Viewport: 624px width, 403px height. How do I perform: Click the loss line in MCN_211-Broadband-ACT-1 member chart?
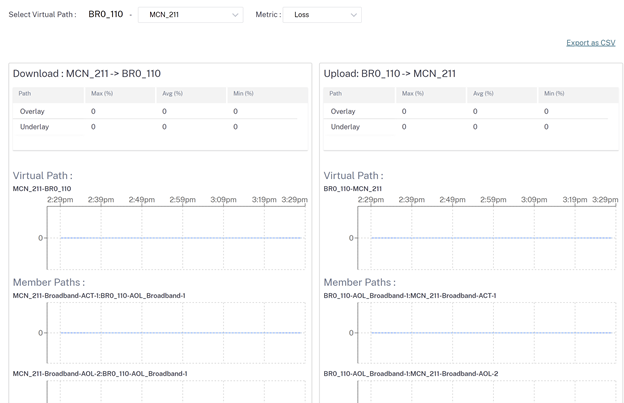pos(181,333)
